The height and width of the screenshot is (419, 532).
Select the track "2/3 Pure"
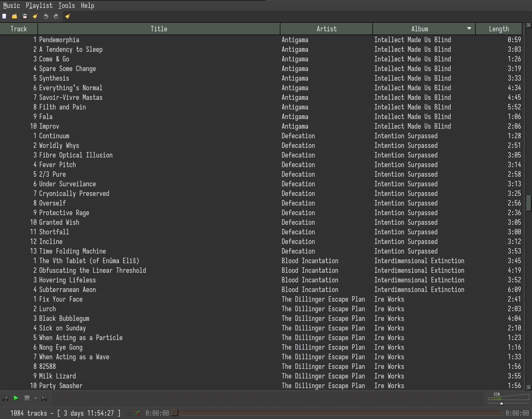[x=261, y=174]
